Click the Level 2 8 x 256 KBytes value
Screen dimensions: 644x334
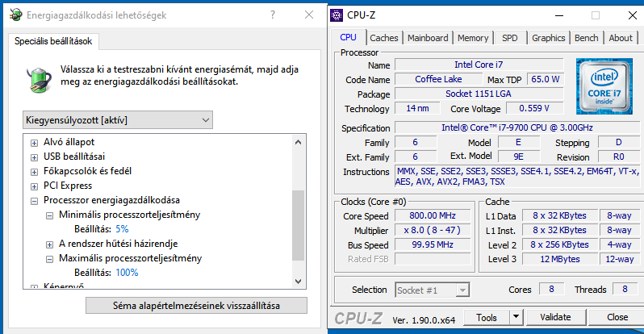tap(560, 244)
